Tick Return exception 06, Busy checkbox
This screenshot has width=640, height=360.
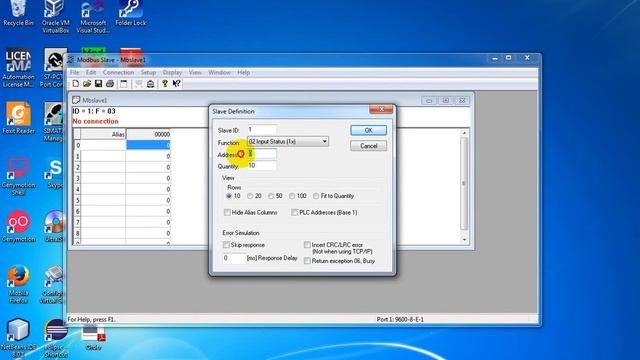point(307,261)
